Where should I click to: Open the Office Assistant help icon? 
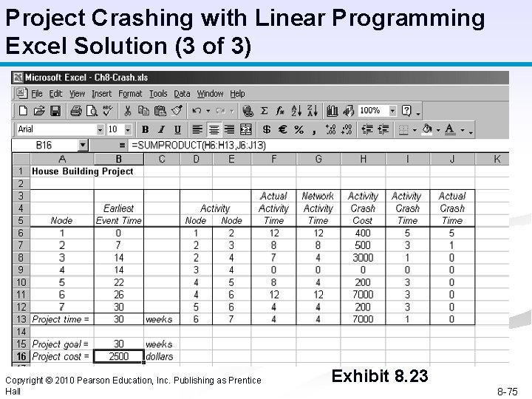coord(406,111)
